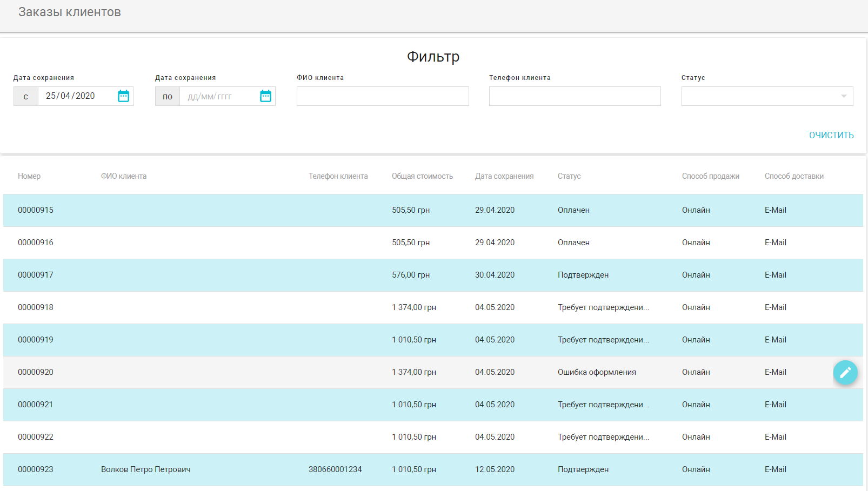The image size is (868, 491).
Task: Sort by Номер column header
Action: click(x=29, y=176)
